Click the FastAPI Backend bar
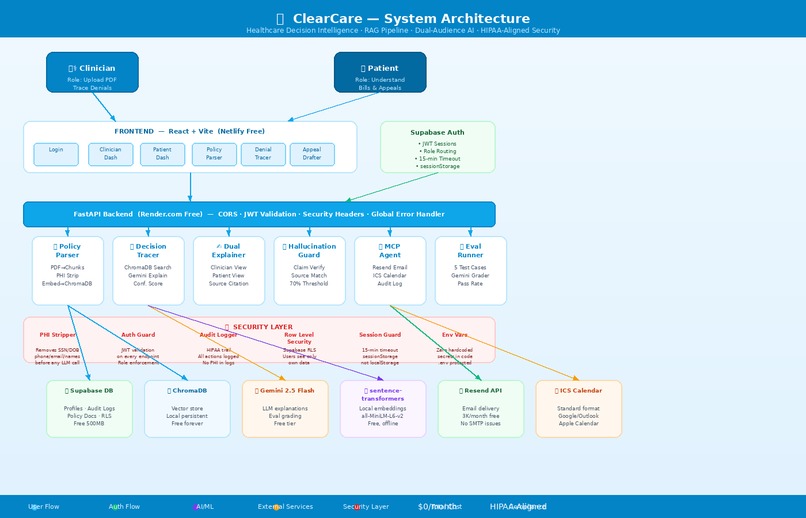 pyautogui.click(x=259, y=214)
